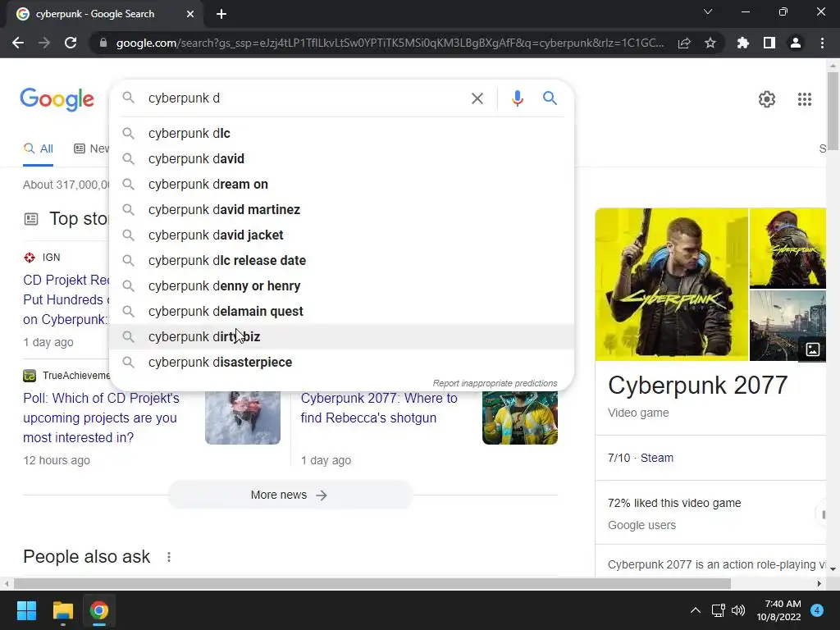
Task: Open the Chrome profile avatar icon
Action: (x=795, y=43)
